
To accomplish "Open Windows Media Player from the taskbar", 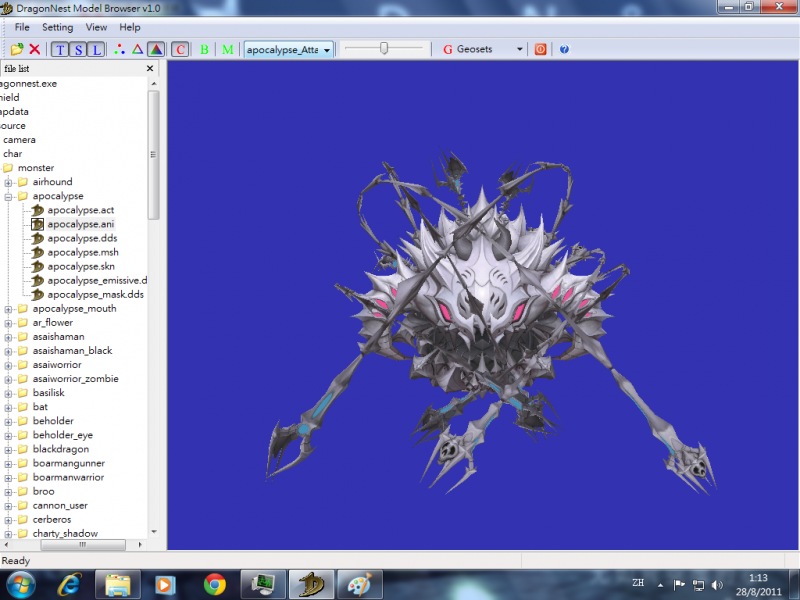I will click(165, 585).
